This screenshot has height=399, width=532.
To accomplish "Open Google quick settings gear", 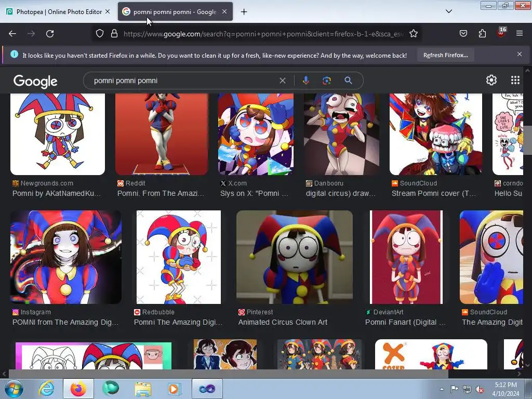I will coord(491,80).
